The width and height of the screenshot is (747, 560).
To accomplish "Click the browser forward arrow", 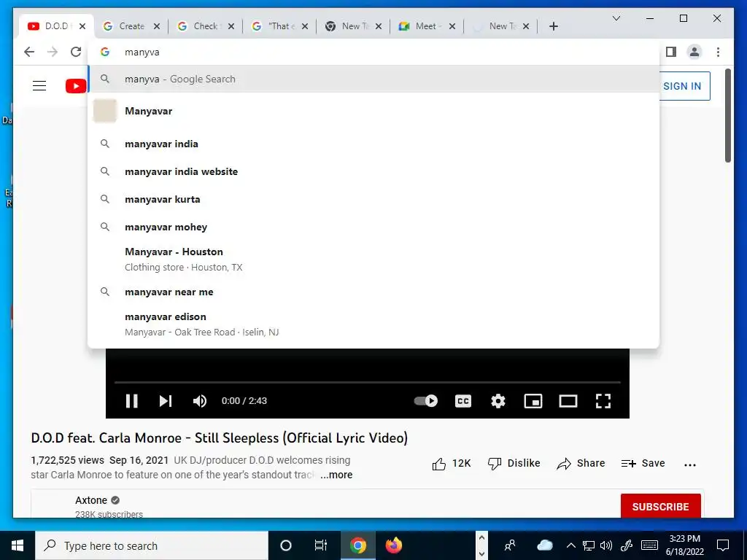I will [53, 52].
